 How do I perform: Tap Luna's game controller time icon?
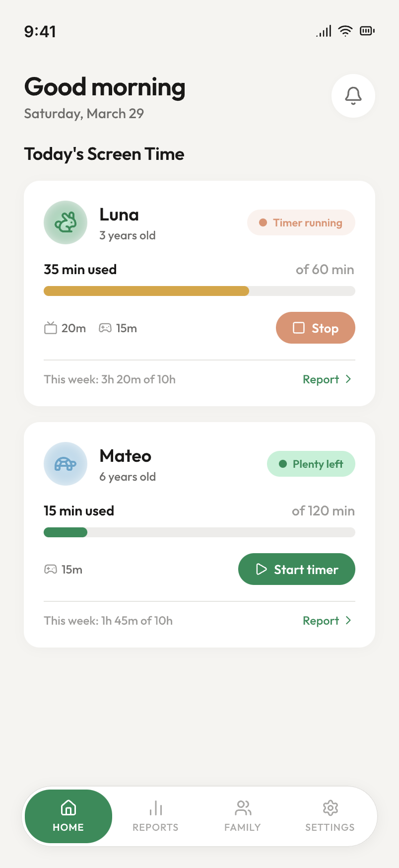[105, 328]
